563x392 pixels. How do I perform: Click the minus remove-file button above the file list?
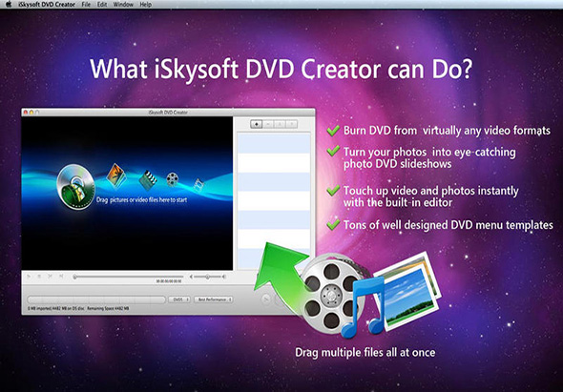[268, 124]
